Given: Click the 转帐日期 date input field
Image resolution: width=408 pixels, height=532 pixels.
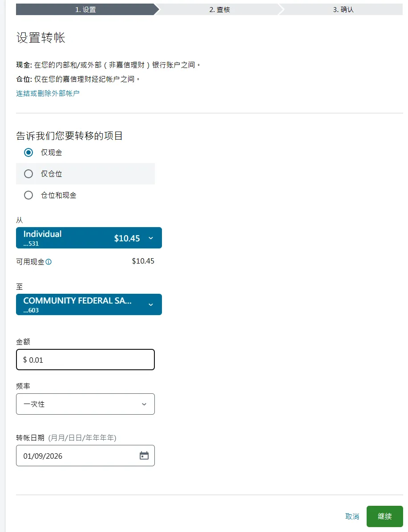Looking at the screenshot, I should pyautogui.click(x=85, y=456).
